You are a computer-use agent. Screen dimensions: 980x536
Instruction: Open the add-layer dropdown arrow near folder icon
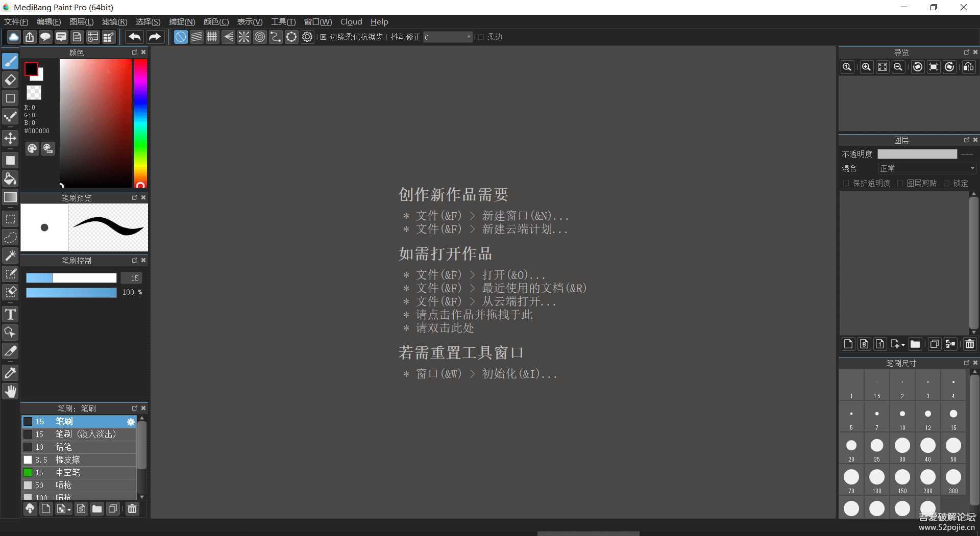(903, 345)
